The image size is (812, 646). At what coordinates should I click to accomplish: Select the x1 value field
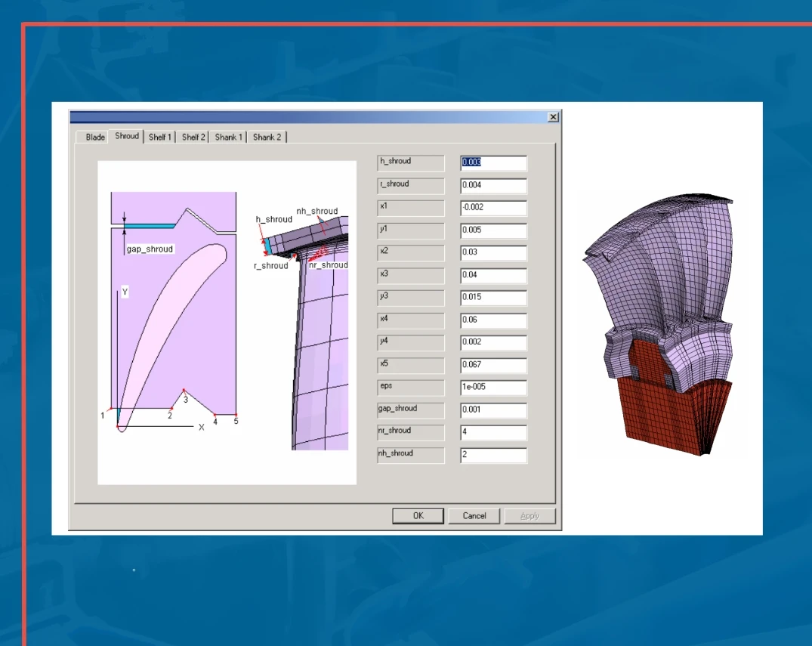[493, 208]
